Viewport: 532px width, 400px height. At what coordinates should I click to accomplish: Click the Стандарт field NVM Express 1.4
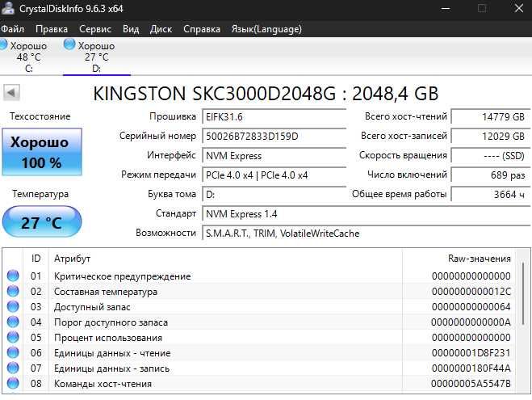(367, 214)
